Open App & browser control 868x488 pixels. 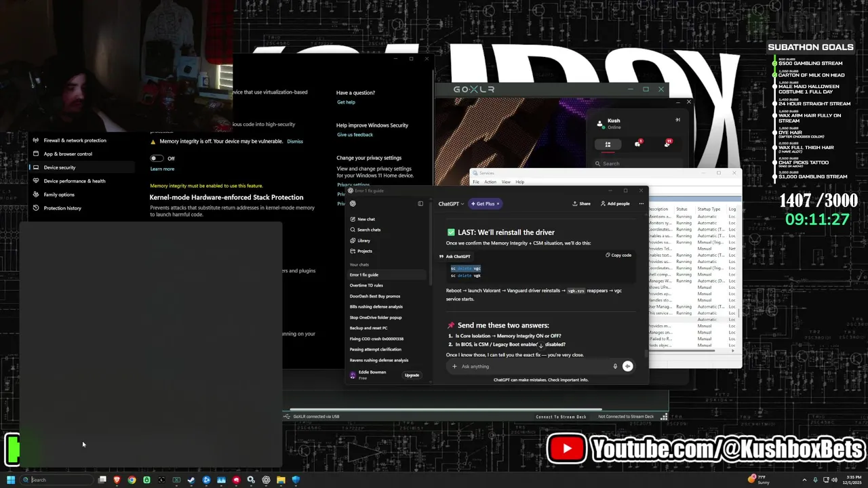click(68, 154)
